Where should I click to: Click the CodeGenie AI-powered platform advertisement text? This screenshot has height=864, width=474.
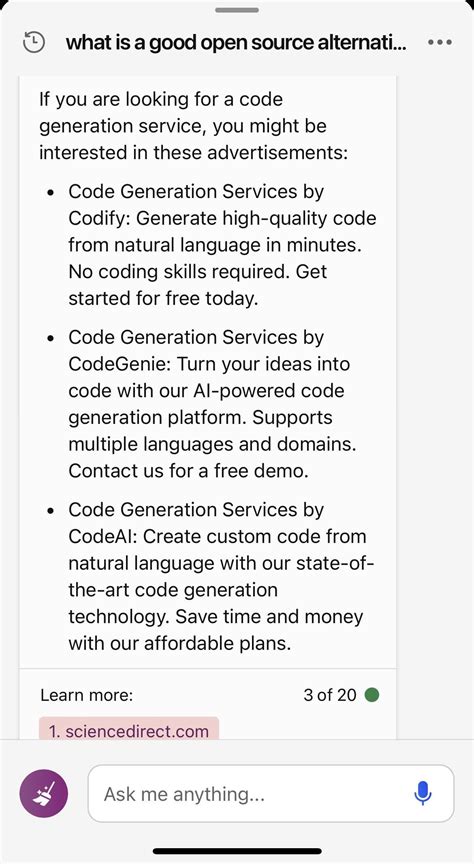212,404
